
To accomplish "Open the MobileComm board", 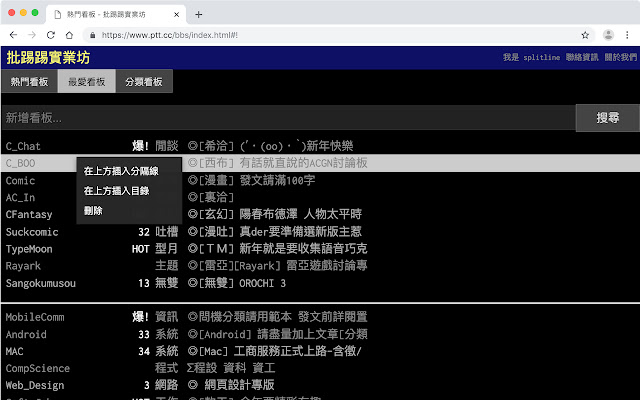I will pos(35,317).
